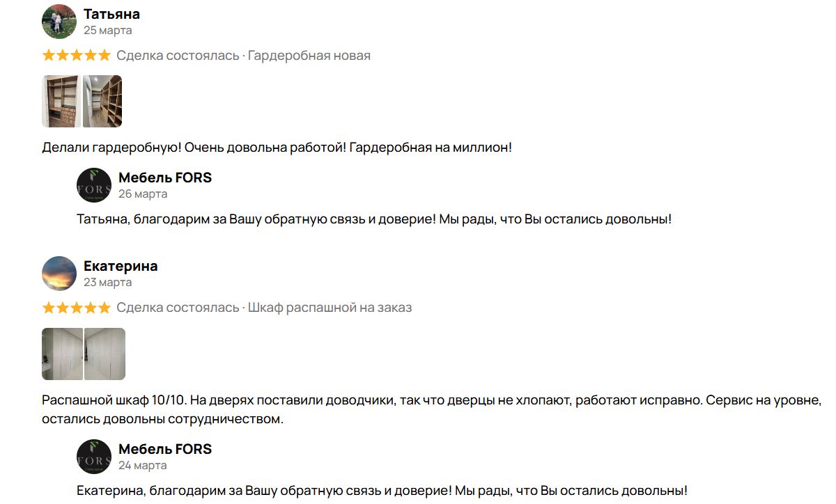
Task: Open the Гардеробная новая listing link
Action: [309, 56]
